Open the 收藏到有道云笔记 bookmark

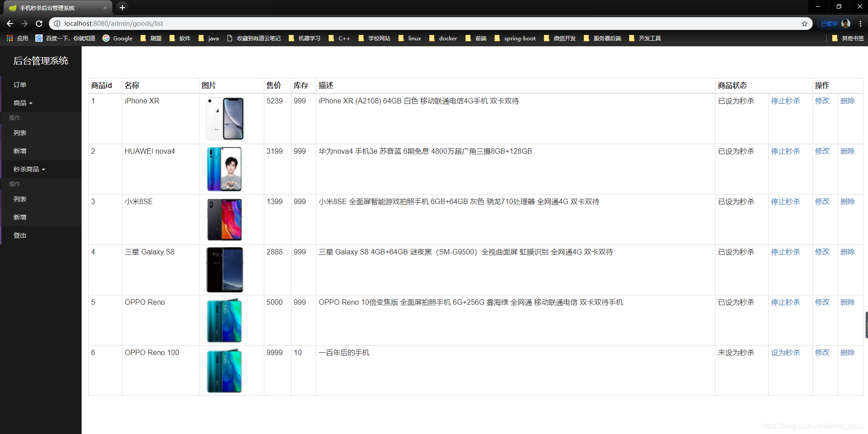(x=254, y=39)
